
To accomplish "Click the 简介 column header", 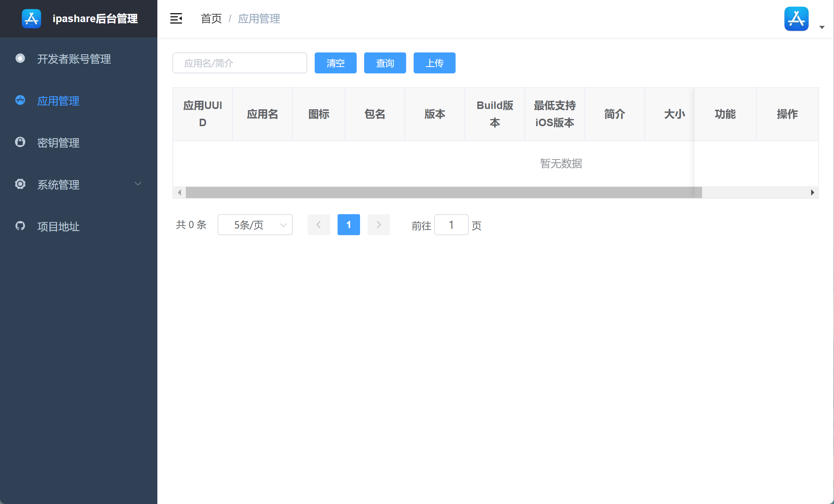I will (615, 114).
